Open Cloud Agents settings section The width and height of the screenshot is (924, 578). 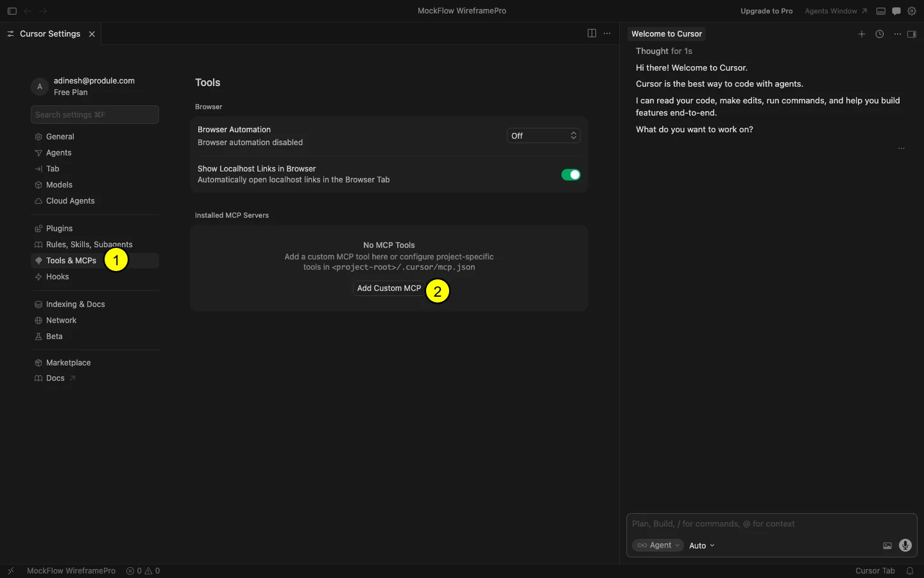coord(94,201)
